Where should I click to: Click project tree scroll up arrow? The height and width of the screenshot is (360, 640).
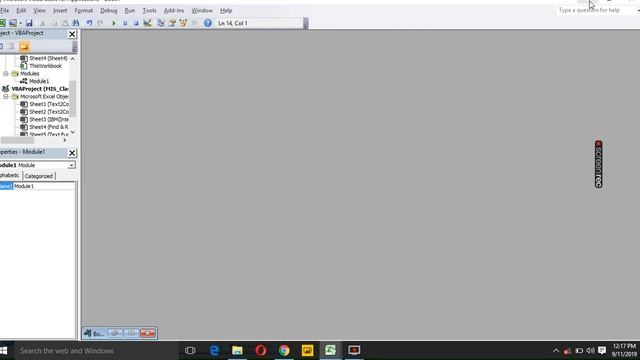[73, 58]
